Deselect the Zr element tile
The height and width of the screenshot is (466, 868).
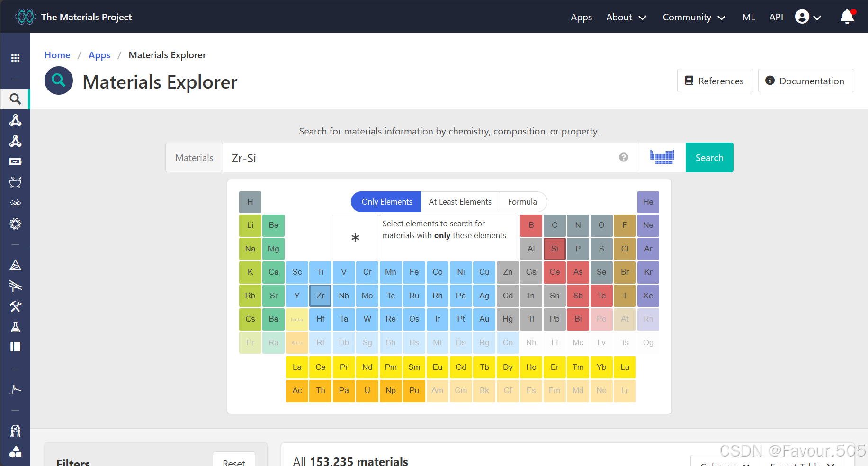point(321,296)
